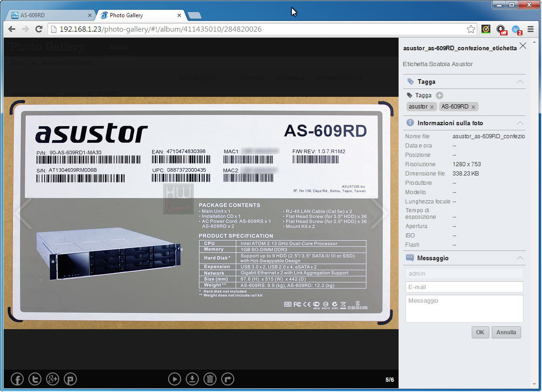Share the photo on Twitter
The width and height of the screenshot is (542, 392).
click(x=35, y=379)
